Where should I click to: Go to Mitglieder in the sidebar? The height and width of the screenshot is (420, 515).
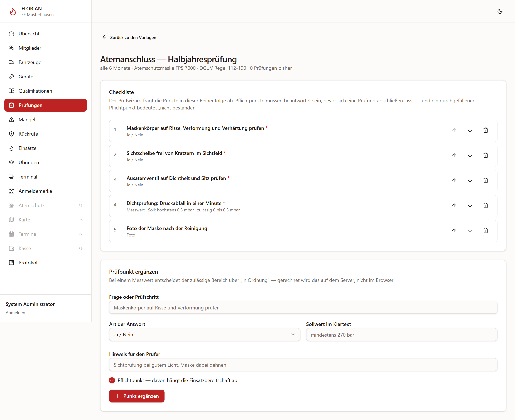pyautogui.click(x=45, y=48)
